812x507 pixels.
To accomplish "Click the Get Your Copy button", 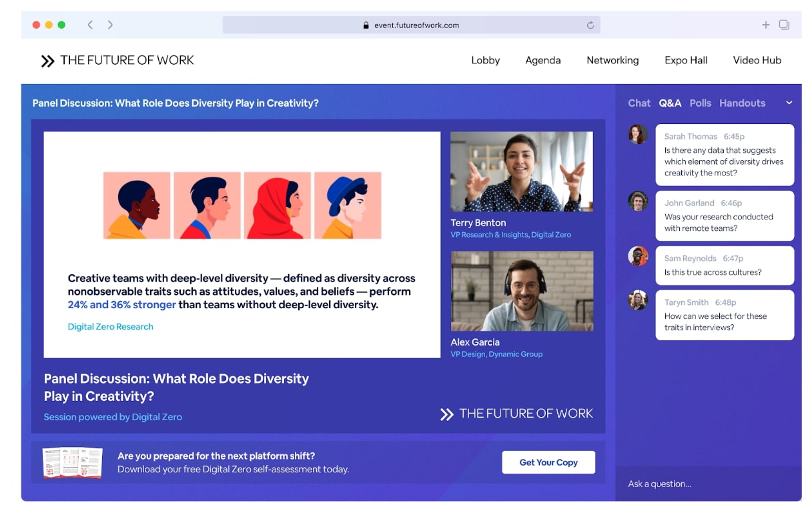I will click(548, 462).
